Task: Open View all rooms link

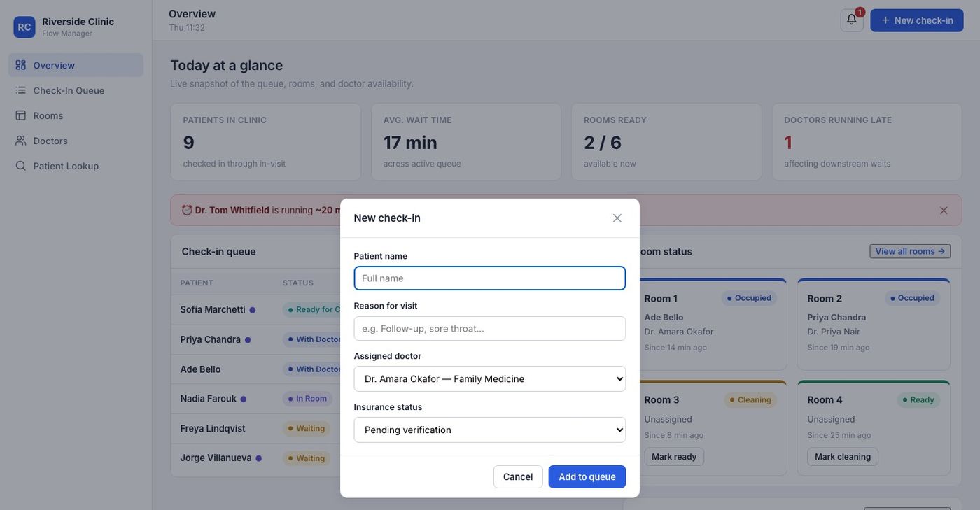Action: point(910,251)
